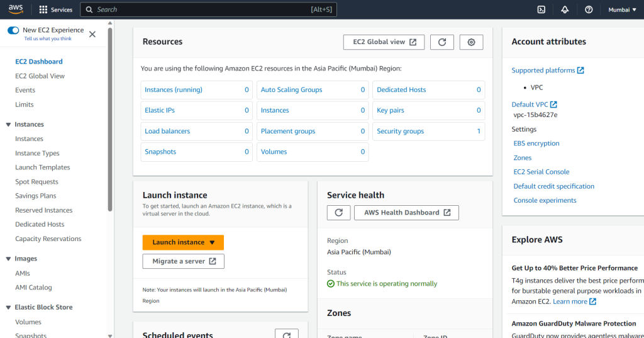The height and width of the screenshot is (338, 644).
Task: Collapse the Images sidebar section
Action: pos(9,259)
